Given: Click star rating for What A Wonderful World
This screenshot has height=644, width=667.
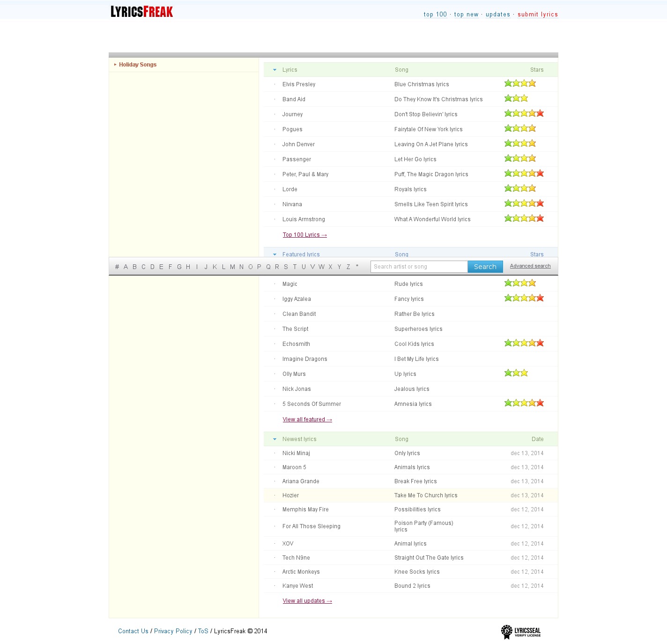Looking at the screenshot, I should pos(524,218).
